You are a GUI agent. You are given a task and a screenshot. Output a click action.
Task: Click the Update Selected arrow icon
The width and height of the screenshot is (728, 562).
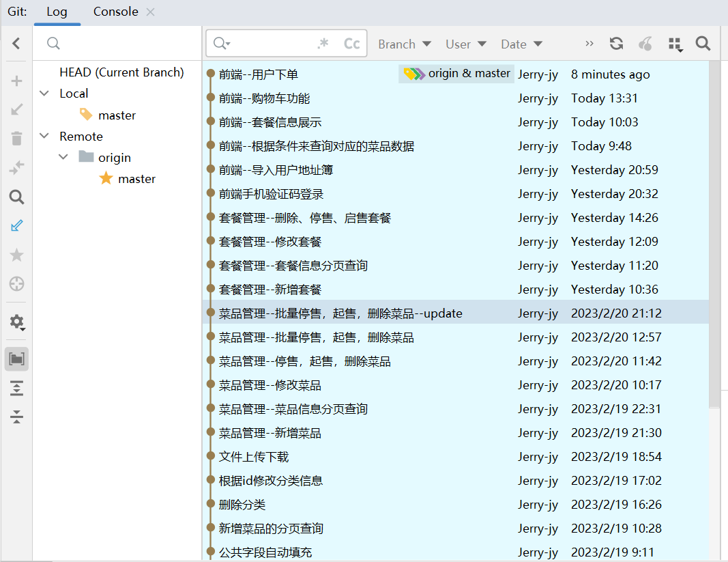pos(16,110)
